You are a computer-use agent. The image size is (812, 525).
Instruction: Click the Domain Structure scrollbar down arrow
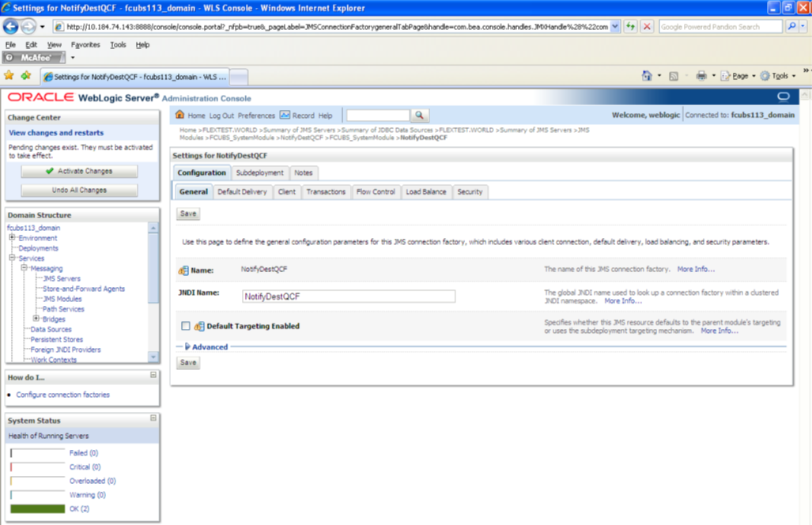point(153,357)
